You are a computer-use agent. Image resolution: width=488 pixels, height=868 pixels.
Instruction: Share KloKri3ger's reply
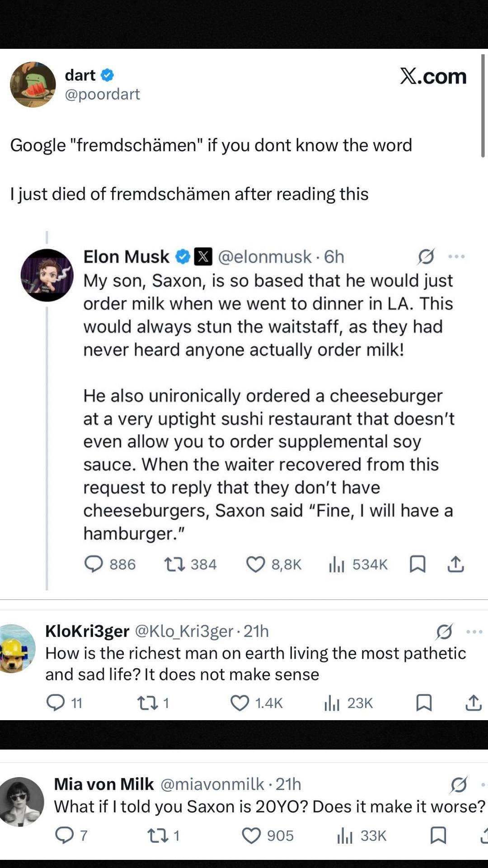click(x=473, y=703)
